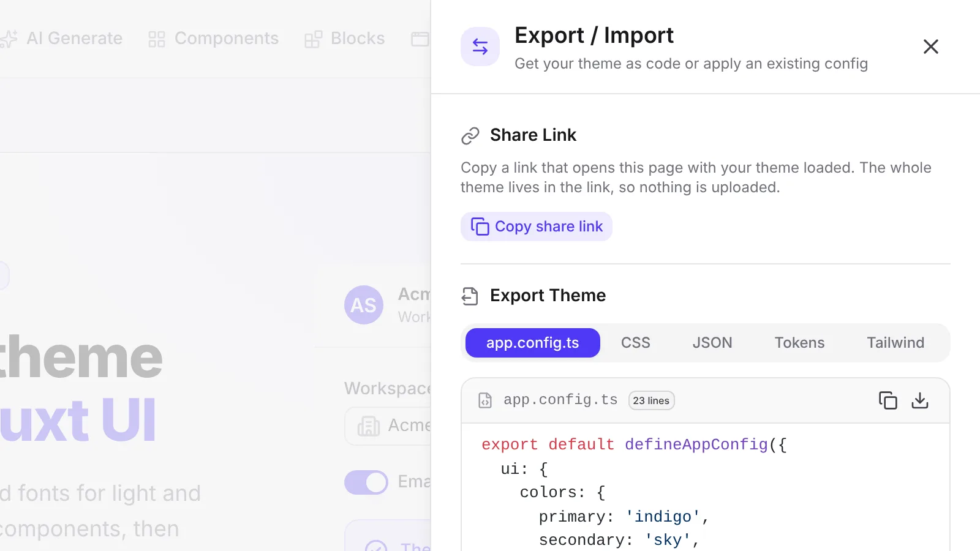This screenshot has width=980, height=551.
Task: Switch to the CSS export tab
Action: pos(636,343)
